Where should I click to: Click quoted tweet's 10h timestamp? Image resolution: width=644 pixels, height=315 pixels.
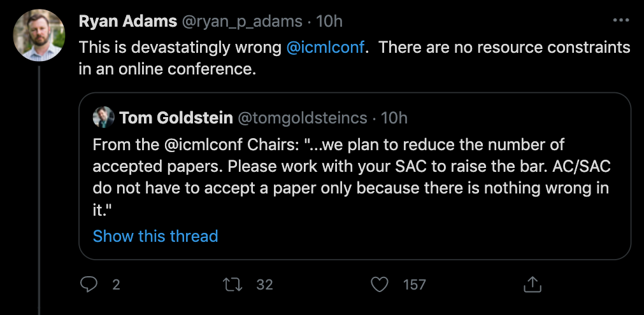point(394,118)
